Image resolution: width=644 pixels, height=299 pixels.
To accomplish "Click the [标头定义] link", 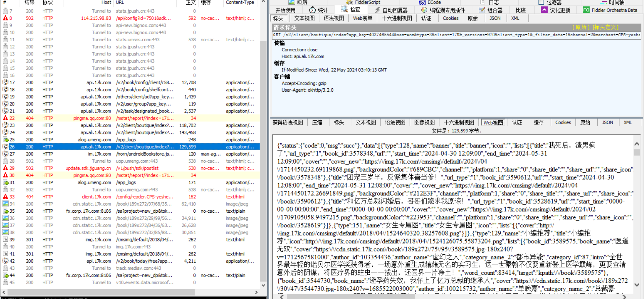I will (606, 28).
